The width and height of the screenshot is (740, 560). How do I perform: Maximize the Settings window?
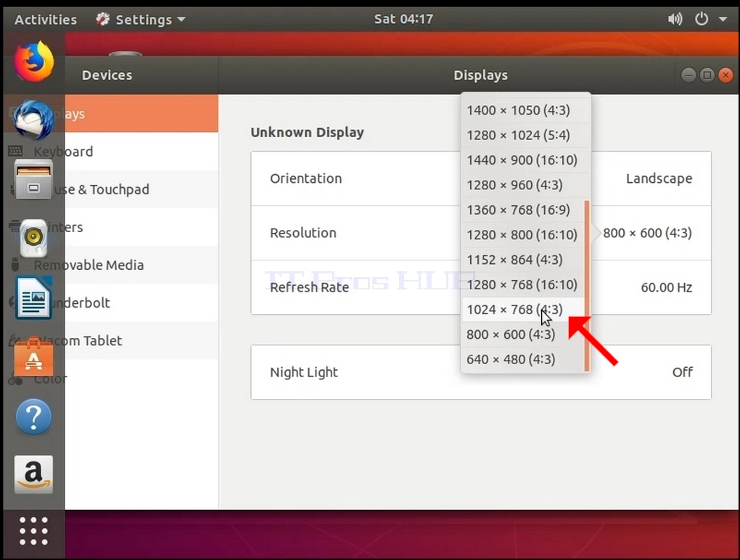click(707, 75)
